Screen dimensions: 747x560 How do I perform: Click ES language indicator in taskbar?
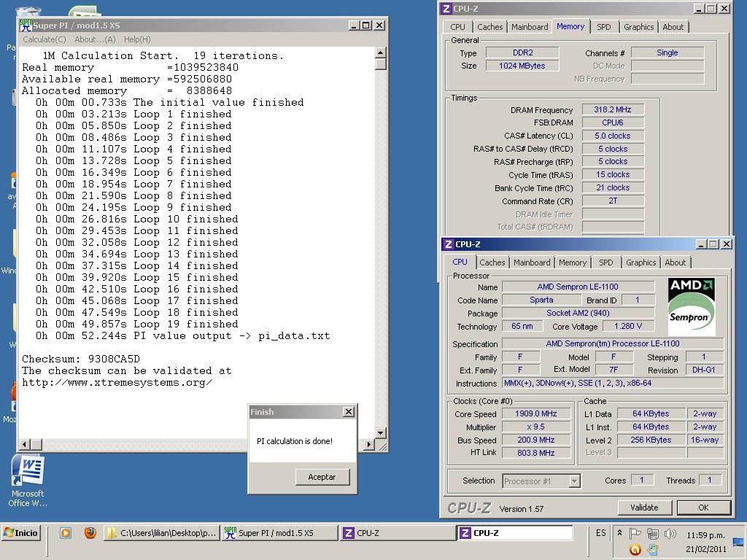pyautogui.click(x=601, y=533)
